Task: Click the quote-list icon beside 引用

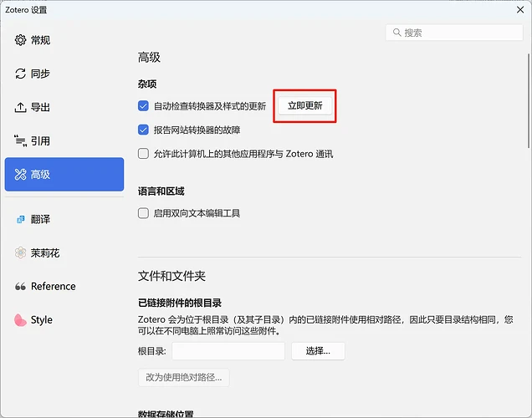Action: point(20,140)
